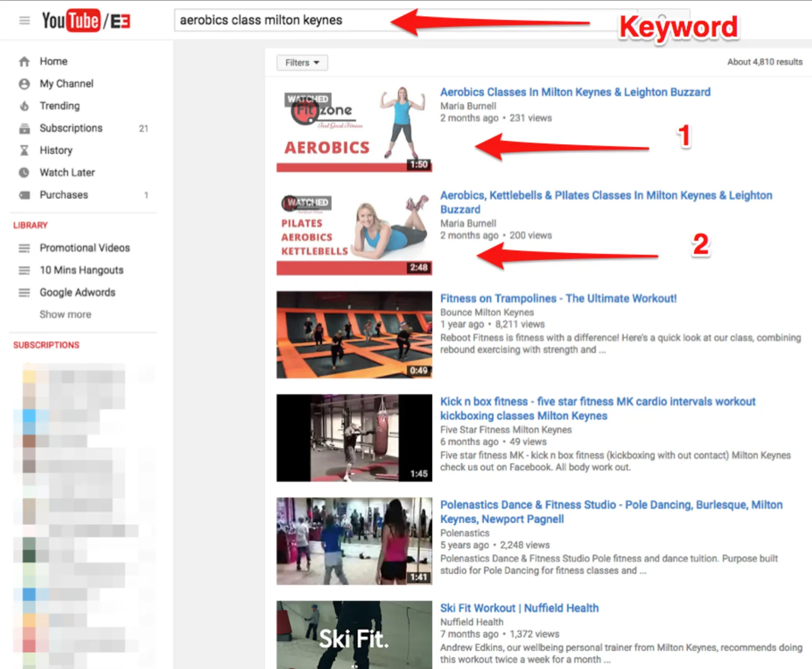Open the Polenastics channel link

pos(464,533)
